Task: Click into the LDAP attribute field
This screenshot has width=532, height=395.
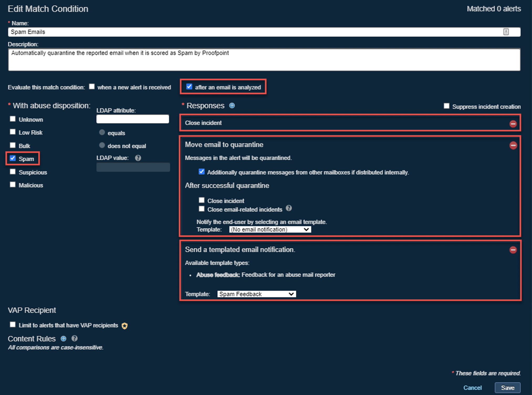Action: click(x=133, y=119)
